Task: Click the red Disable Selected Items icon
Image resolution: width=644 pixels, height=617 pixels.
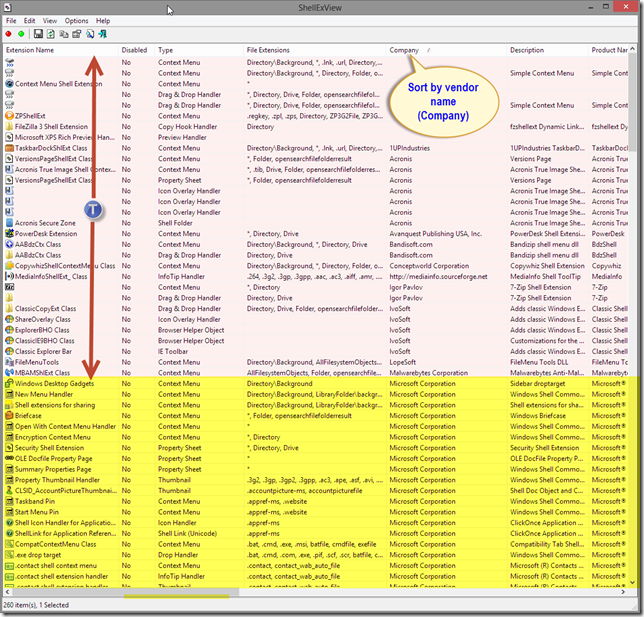Action: coord(9,34)
